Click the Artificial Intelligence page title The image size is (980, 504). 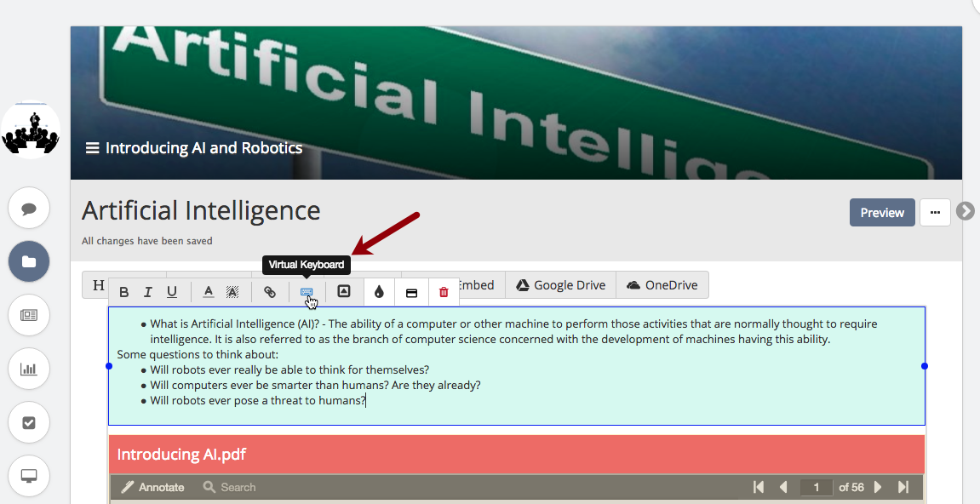point(201,211)
